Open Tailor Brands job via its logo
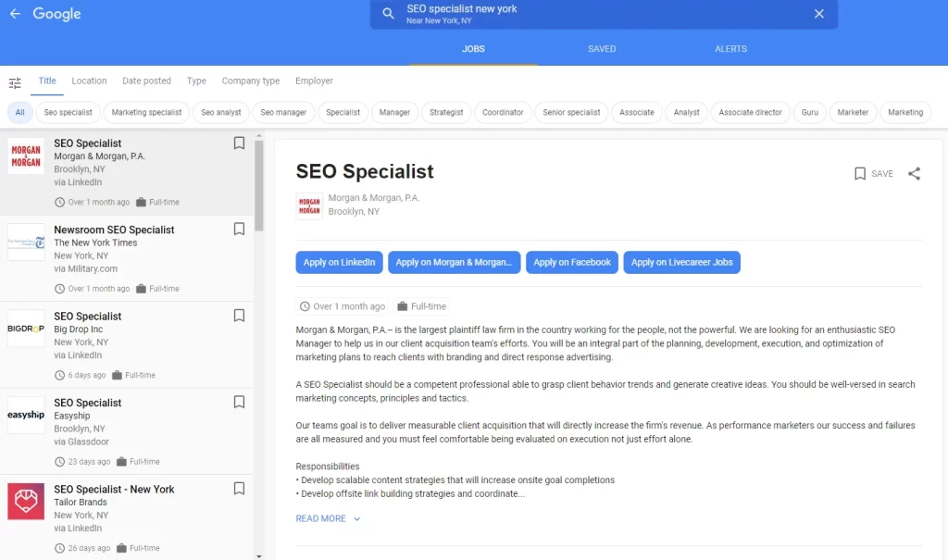The image size is (948, 560). pyautogui.click(x=26, y=501)
